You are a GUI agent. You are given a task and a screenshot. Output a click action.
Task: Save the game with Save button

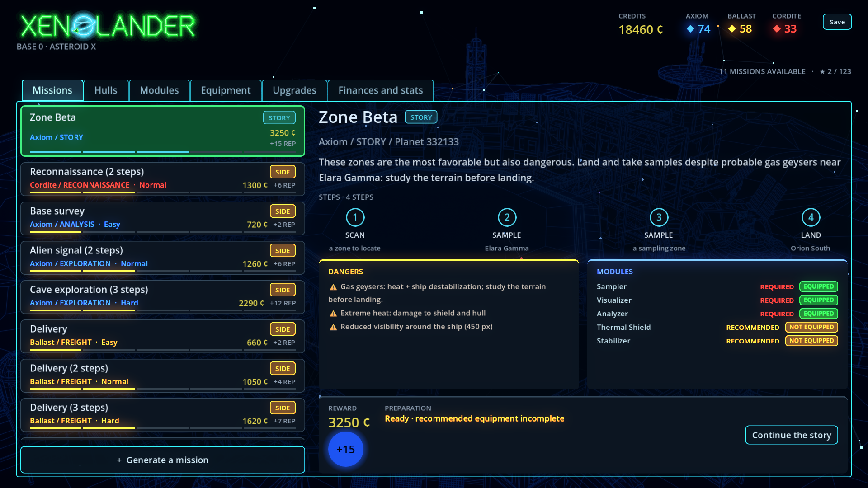837,22
